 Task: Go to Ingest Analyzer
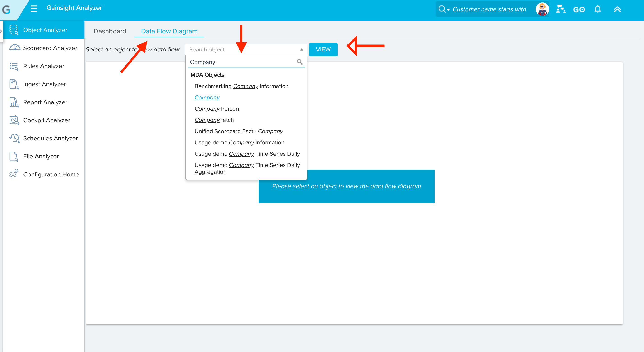(44, 84)
